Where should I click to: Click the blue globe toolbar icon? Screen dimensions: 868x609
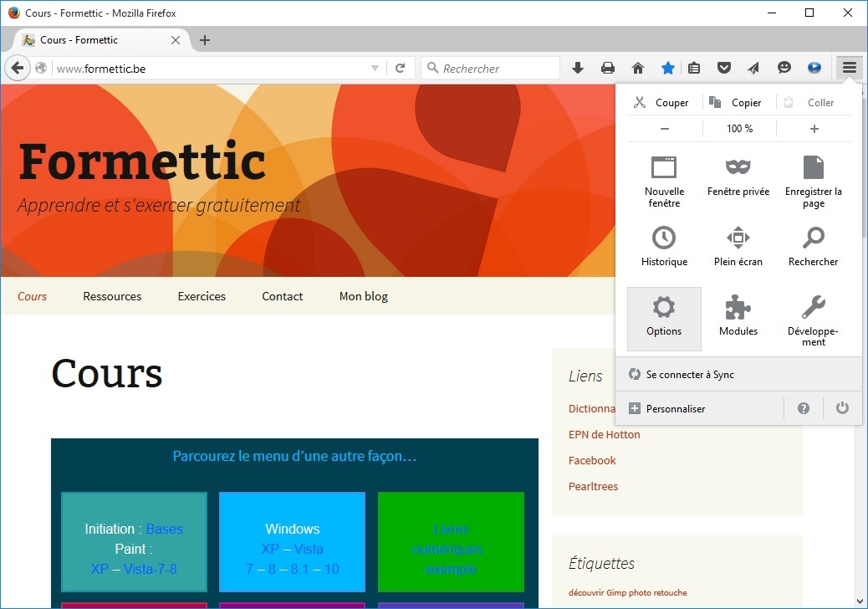[x=814, y=68]
